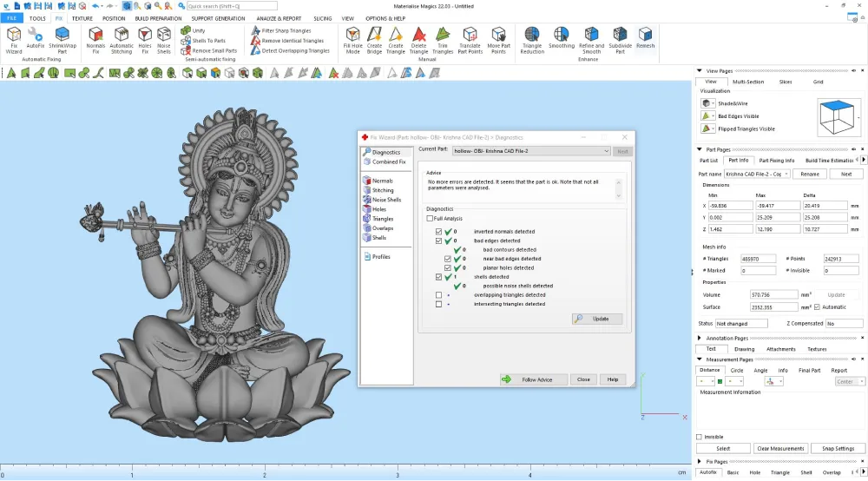The height and width of the screenshot is (481, 868).
Task: Apply Filter Sharp Triangles
Action: point(280,30)
